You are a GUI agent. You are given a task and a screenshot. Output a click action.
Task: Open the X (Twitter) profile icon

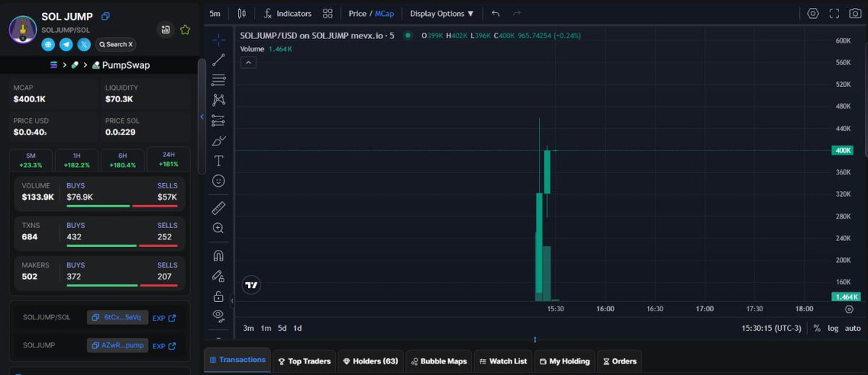coord(84,44)
